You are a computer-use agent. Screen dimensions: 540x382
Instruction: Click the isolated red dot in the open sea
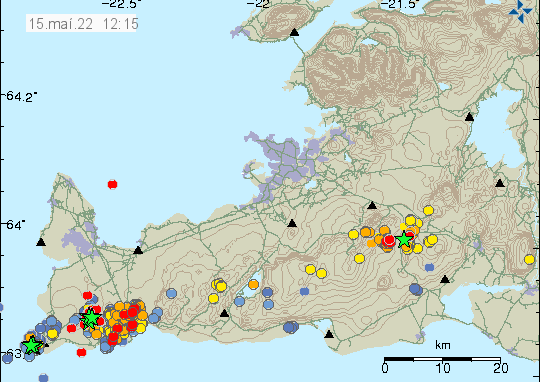112,185
